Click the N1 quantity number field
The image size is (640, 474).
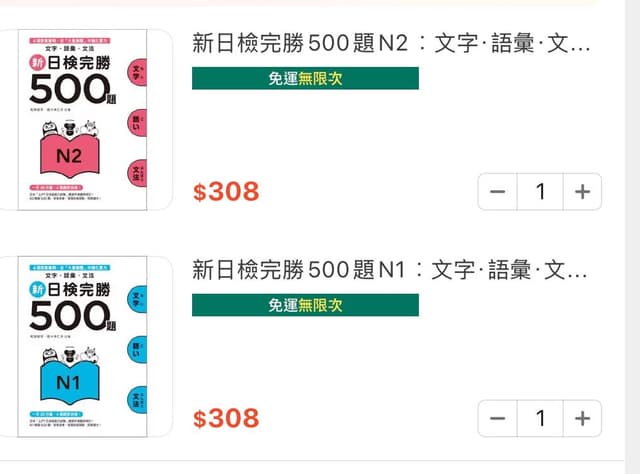pyautogui.click(x=540, y=418)
